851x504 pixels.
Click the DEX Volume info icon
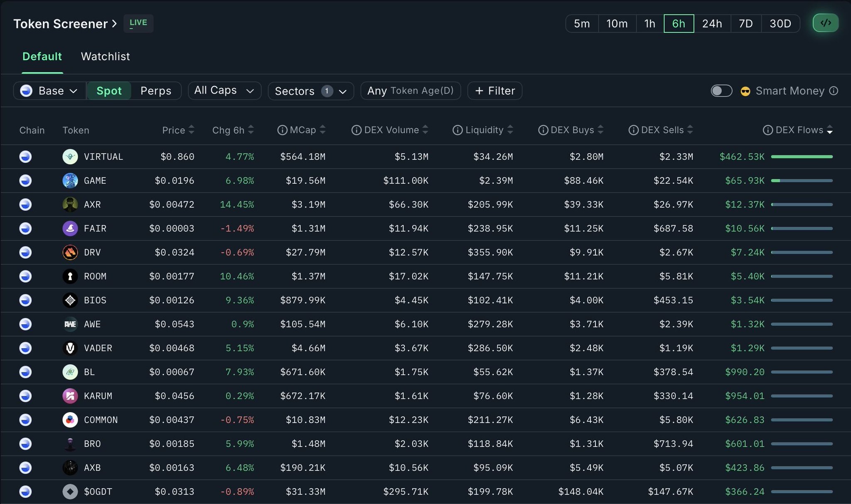pos(356,130)
